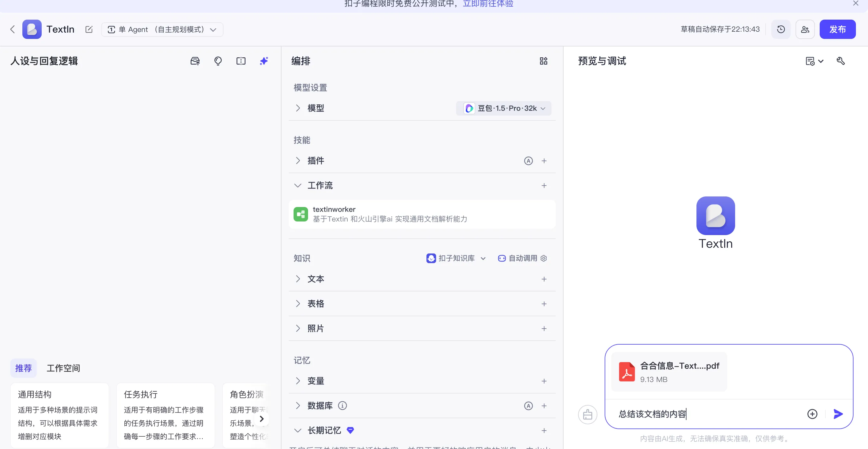868x449 pixels.
Task: Click the lightbulb icon in the persona panel
Action: 218,61
